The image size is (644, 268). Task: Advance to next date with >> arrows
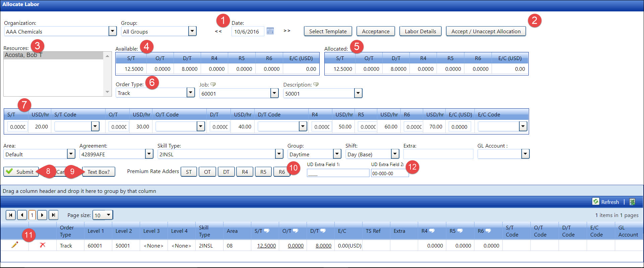(x=287, y=31)
